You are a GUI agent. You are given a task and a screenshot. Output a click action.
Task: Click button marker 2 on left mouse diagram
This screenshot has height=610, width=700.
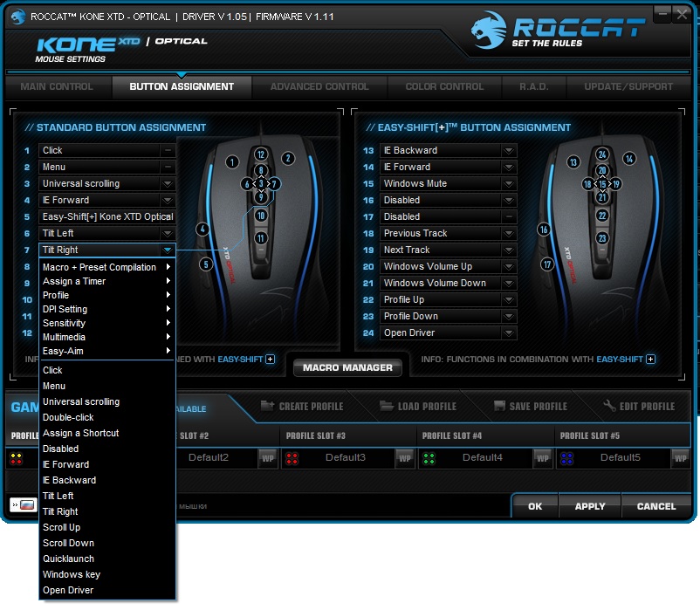[288, 158]
